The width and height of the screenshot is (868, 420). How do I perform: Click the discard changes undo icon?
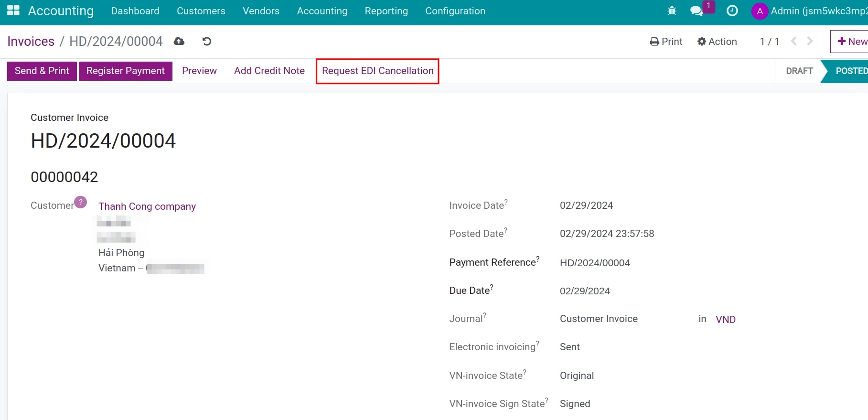207,42
